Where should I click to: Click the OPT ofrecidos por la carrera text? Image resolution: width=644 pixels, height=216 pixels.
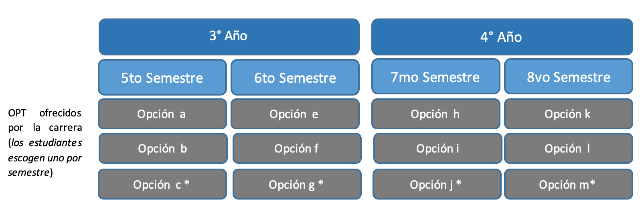tap(45, 120)
